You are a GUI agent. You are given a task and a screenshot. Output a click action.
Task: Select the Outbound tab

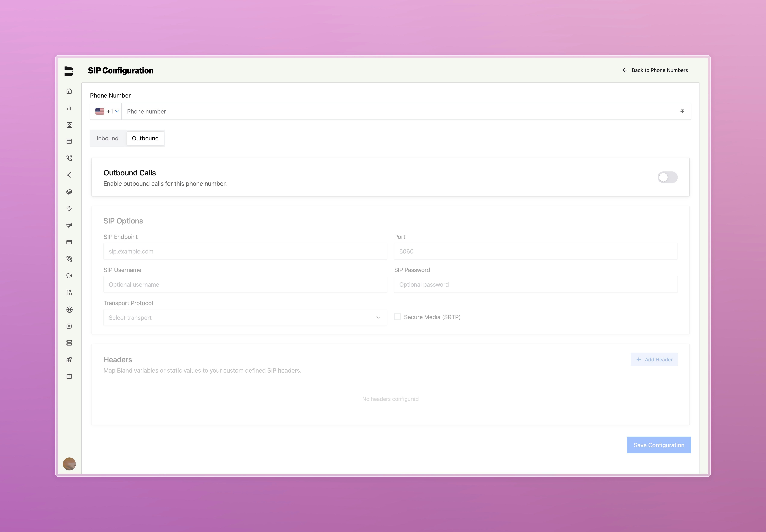pos(145,138)
